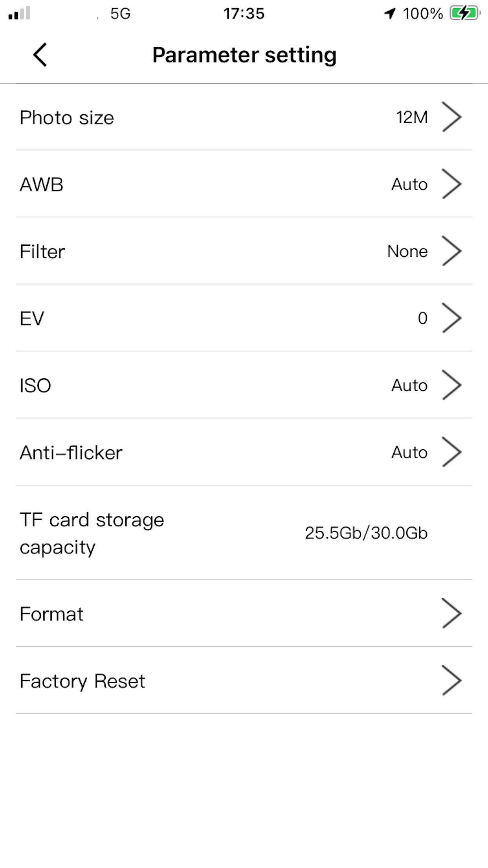Open Anti-flicker chevron arrow
The image size is (488, 868).
[x=451, y=452]
